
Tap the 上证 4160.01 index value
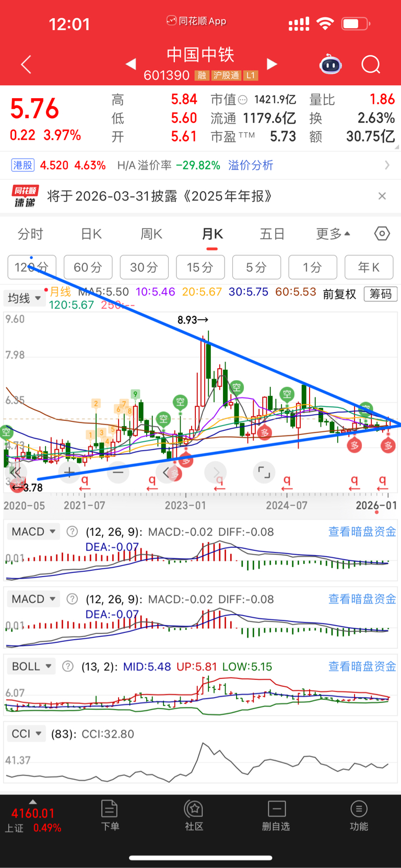click(x=33, y=814)
